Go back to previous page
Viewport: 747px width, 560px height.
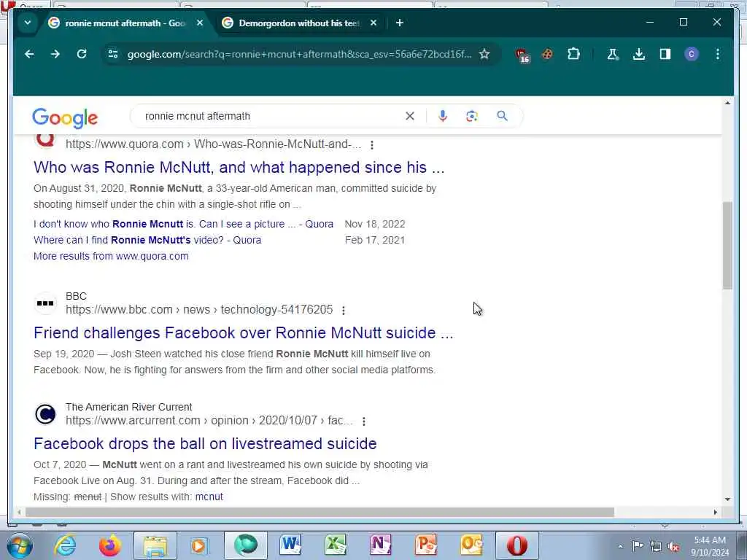[29, 54]
